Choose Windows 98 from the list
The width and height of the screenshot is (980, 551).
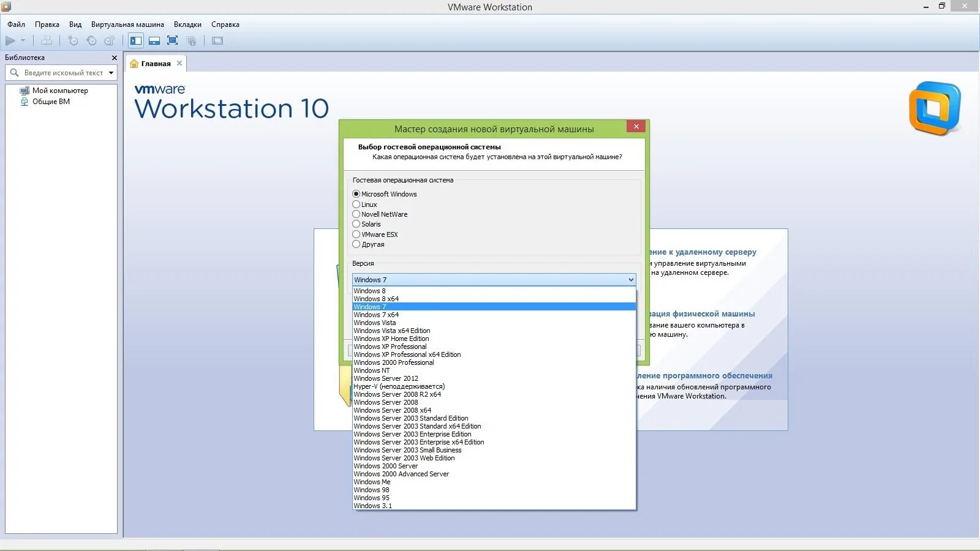click(x=494, y=490)
